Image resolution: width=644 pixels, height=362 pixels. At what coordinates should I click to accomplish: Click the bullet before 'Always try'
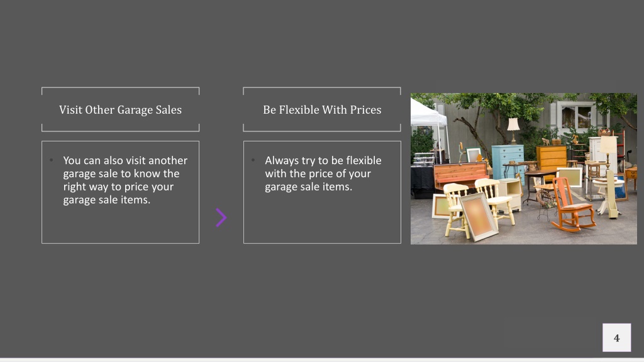point(253,160)
